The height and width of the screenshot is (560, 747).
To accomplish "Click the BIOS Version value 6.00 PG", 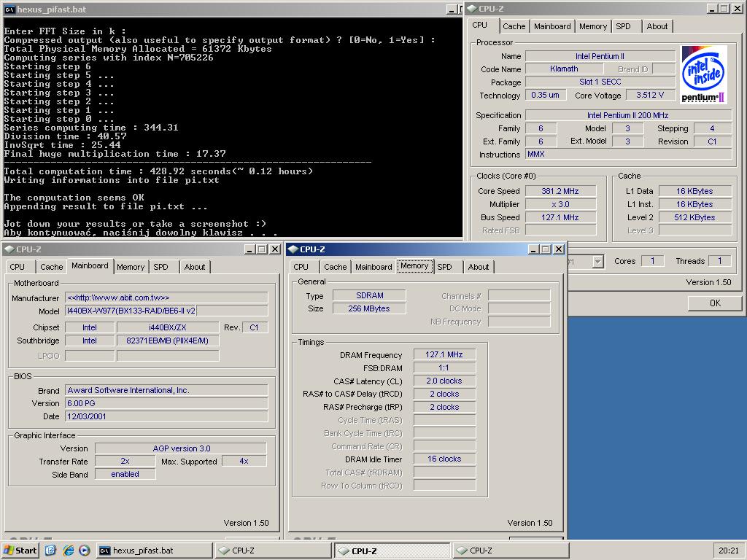I will pyautogui.click(x=166, y=403).
